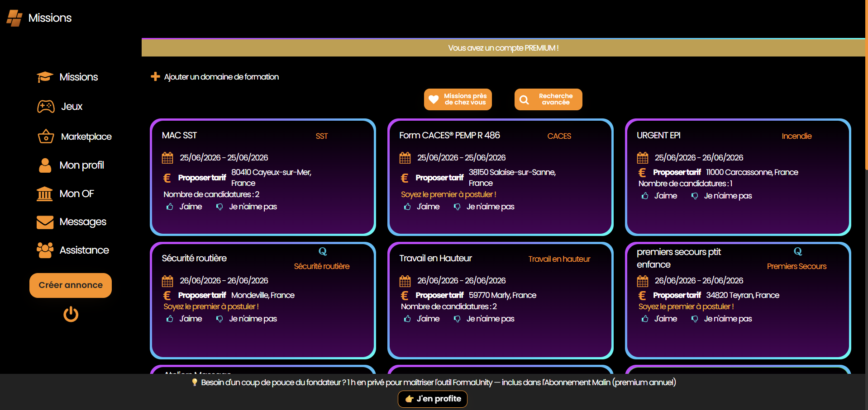This screenshot has height=410, width=868.
Task: Like the URGENT EPI mission
Action: click(659, 196)
